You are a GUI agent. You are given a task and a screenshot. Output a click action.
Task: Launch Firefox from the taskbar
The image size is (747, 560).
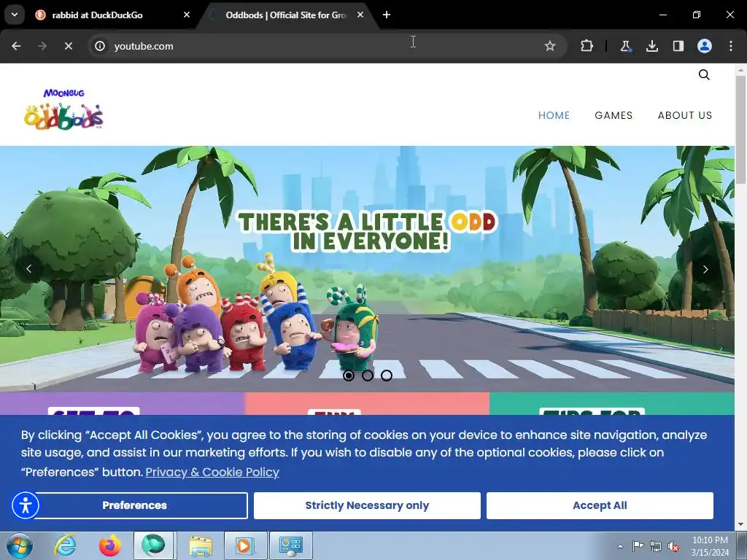tap(109, 545)
